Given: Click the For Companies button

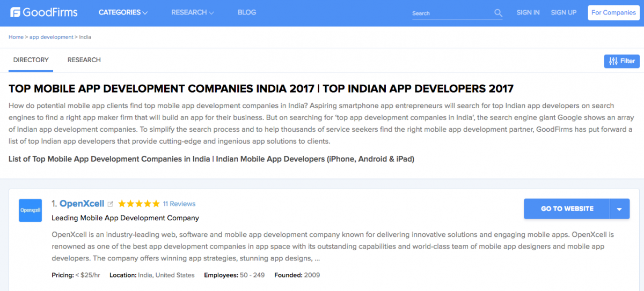Looking at the screenshot, I should pyautogui.click(x=613, y=13).
